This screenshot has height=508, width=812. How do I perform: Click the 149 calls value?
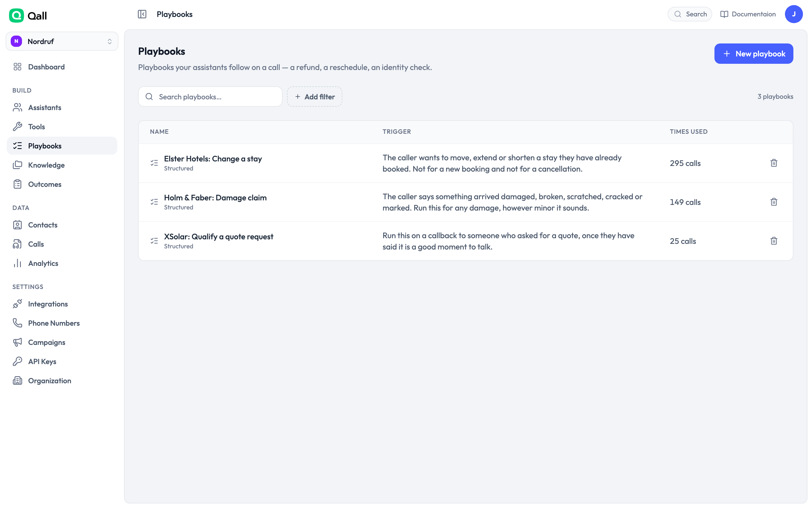[x=685, y=202]
